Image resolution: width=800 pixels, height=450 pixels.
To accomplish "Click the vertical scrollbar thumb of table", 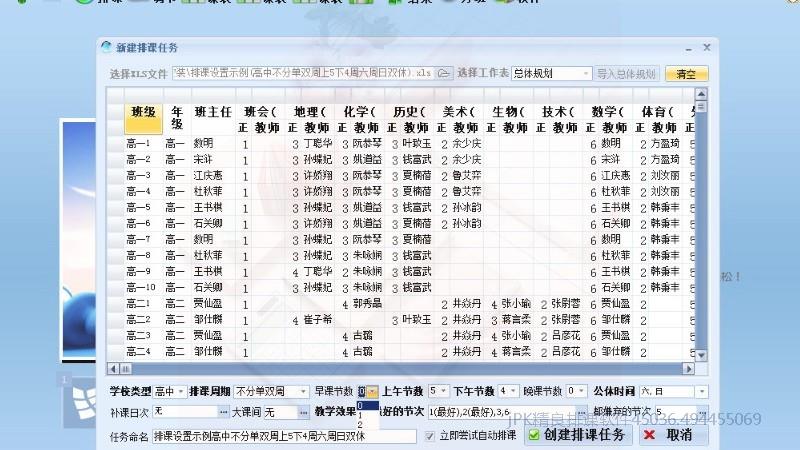I will click(x=701, y=107).
